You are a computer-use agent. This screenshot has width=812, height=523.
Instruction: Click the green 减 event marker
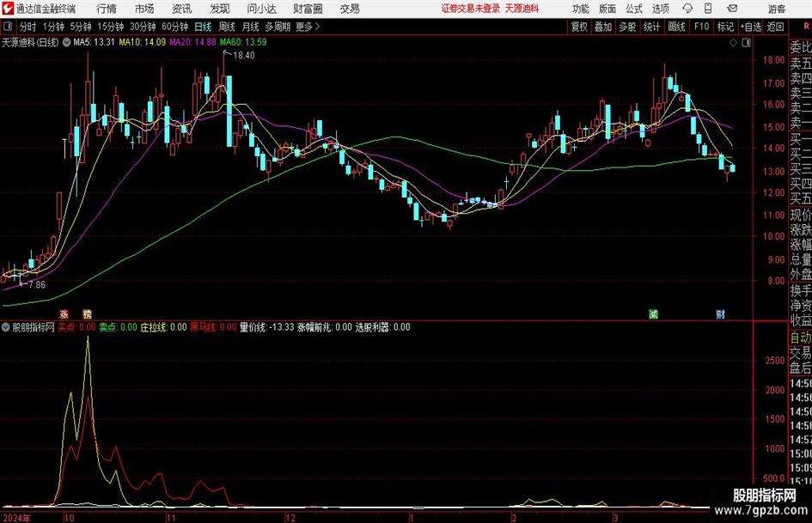[x=654, y=313]
